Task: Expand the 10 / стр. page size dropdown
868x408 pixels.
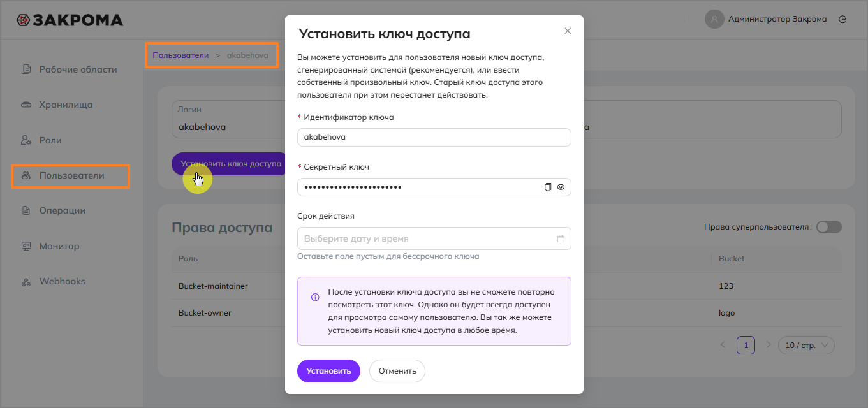Action: (x=806, y=345)
